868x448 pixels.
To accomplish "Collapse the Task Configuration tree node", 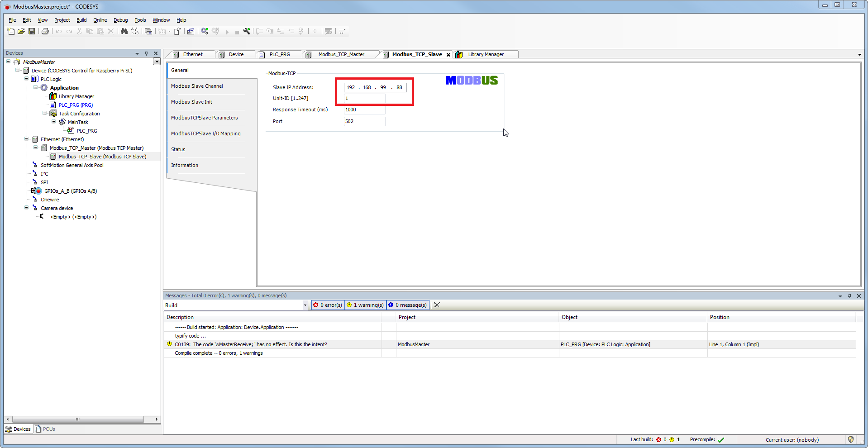I will pyautogui.click(x=45, y=114).
